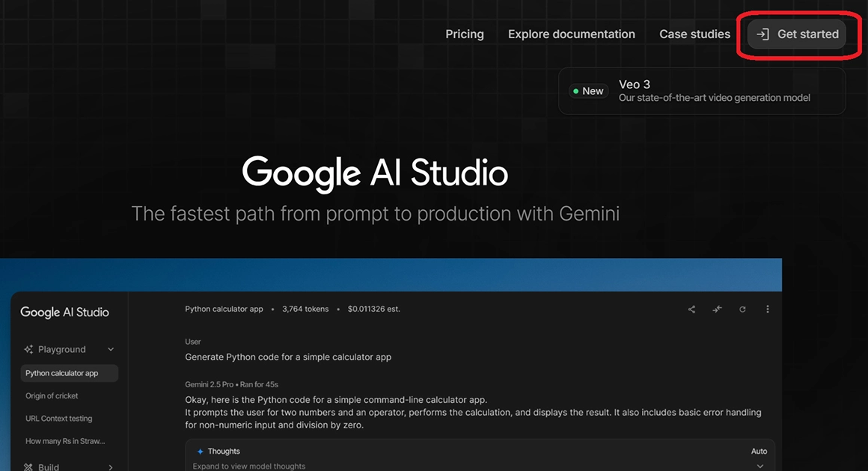Click the Auto label in Thoughts panel
Screen dimensions: 868x471
pyautogui.click(x=759, y=451)
